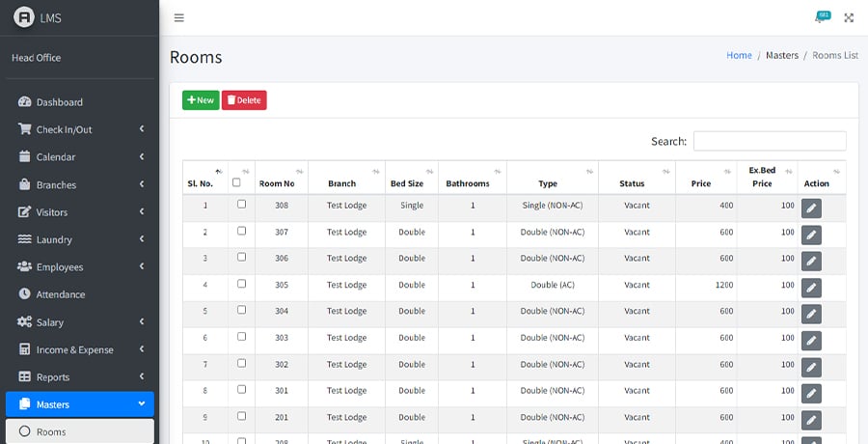Viewport: 868px width, 444px height.
Task: Open the notifications bell icon
Action: [820, 18]
